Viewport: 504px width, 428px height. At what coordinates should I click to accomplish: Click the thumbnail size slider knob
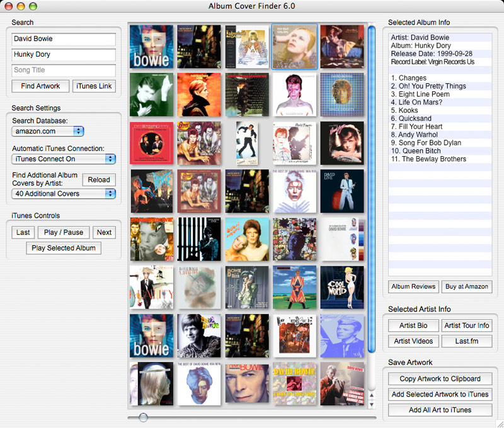[144, 417]
